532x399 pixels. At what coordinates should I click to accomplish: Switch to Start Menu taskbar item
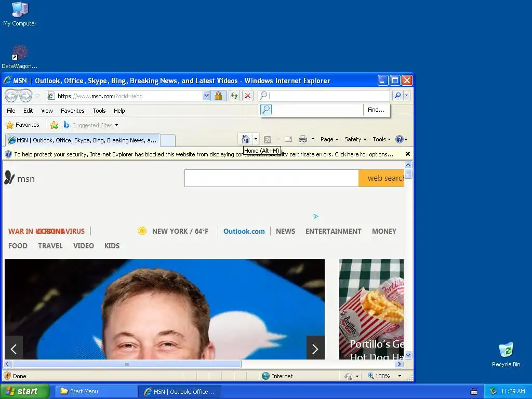click(96, 391)
